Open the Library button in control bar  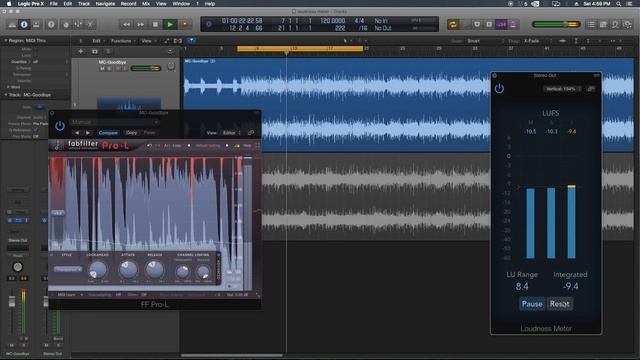click(x=12, y=24)
